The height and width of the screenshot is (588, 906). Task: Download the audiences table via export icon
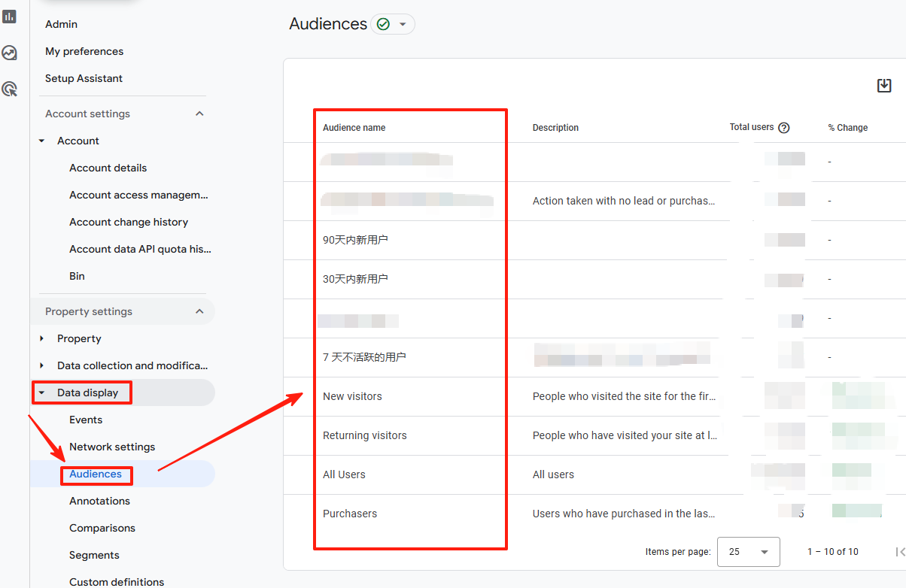tap(884, 86)
